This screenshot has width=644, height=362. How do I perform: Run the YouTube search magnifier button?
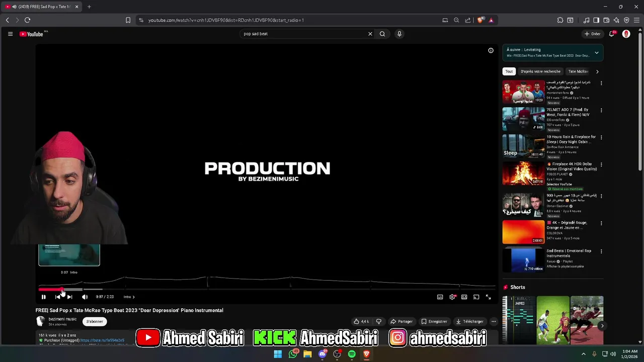click(382, 34)
